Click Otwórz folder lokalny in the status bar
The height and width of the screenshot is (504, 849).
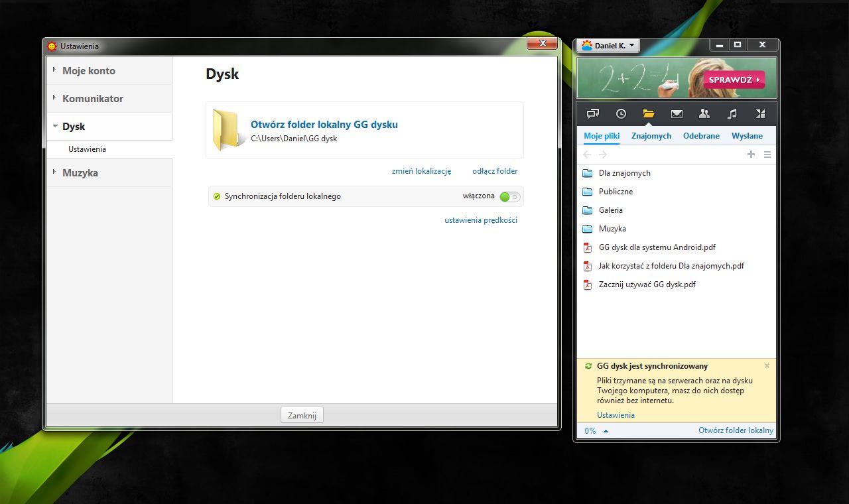pos(736,431)
